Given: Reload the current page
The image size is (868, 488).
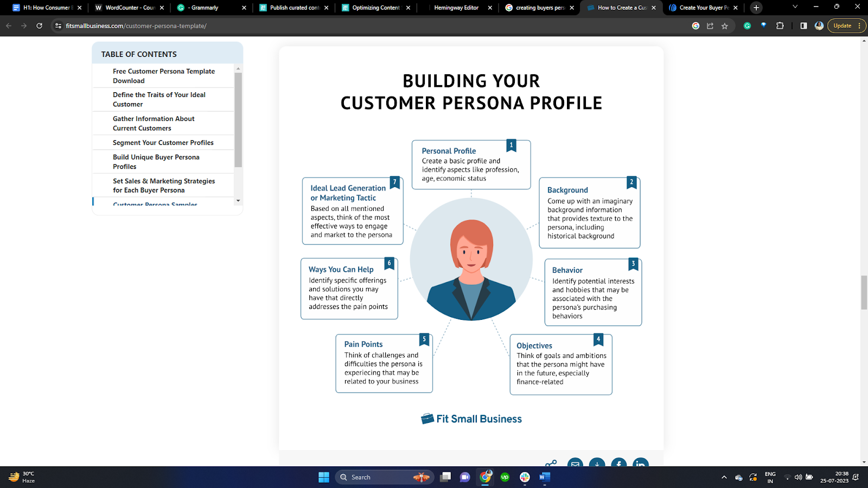Looking at the screenshot, I should tap(39, 26).
